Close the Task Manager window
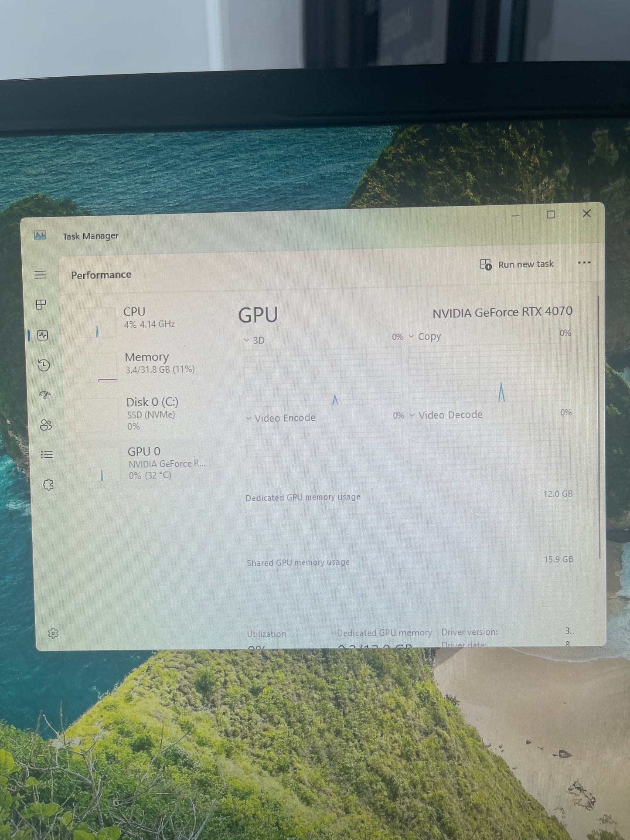630x840 pixels. coord(586,213)
